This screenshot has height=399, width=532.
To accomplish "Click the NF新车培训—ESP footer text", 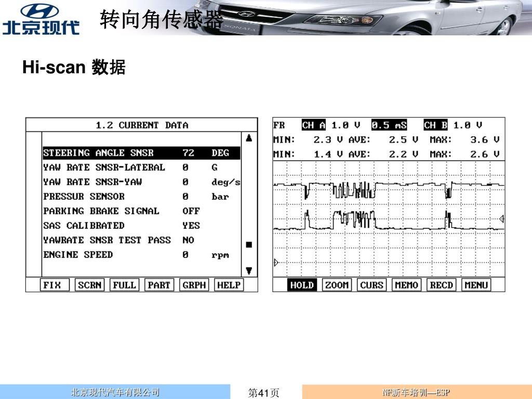I will tap(416, 393).
